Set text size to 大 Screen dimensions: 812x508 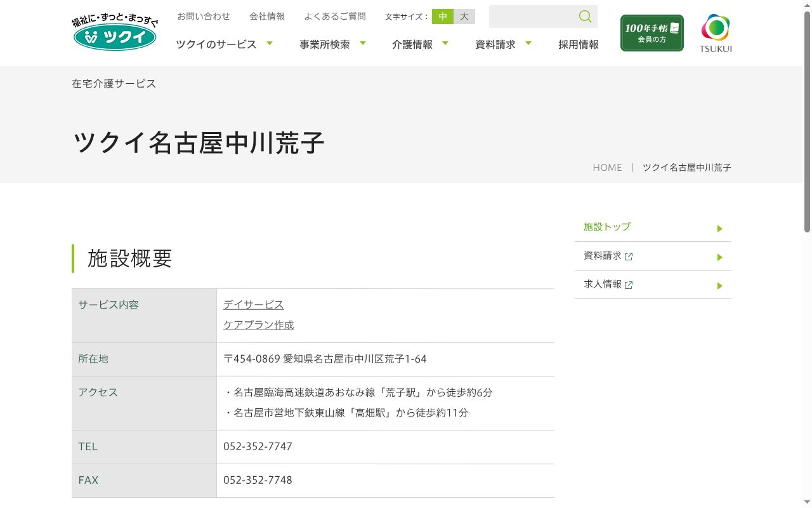click(x=464, y=17)
